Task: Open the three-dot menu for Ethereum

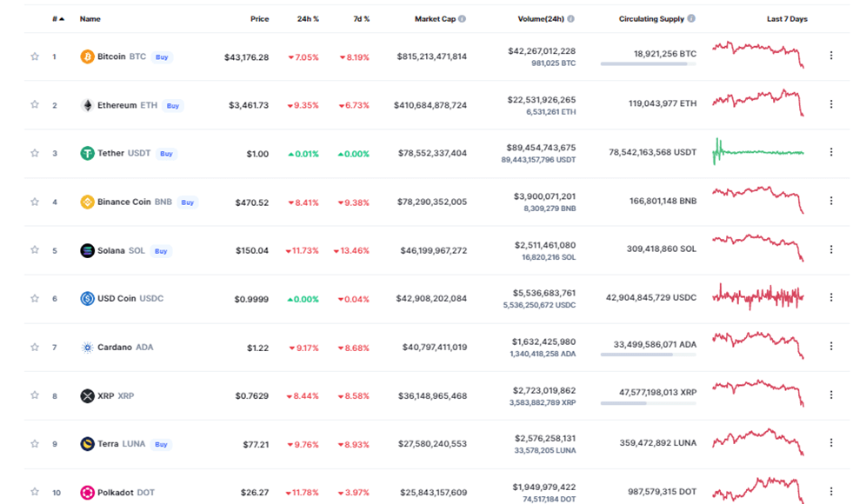Action: click(831, 103)
